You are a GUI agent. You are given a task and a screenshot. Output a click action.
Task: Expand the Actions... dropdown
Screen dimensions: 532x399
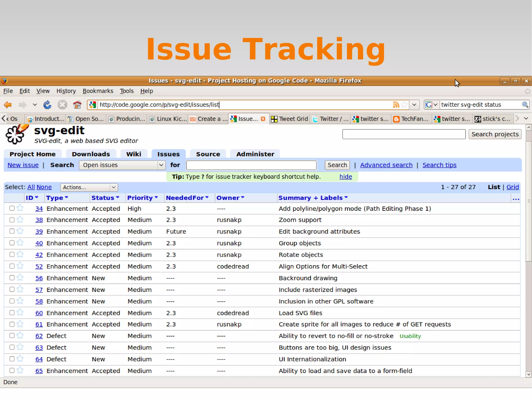point(89,187)
